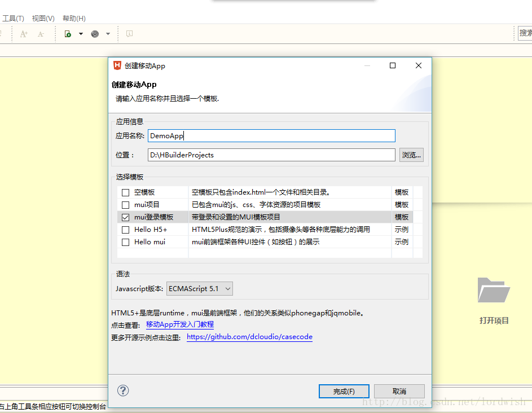Open the 工具(T) menu

click(x=13, y=18)
